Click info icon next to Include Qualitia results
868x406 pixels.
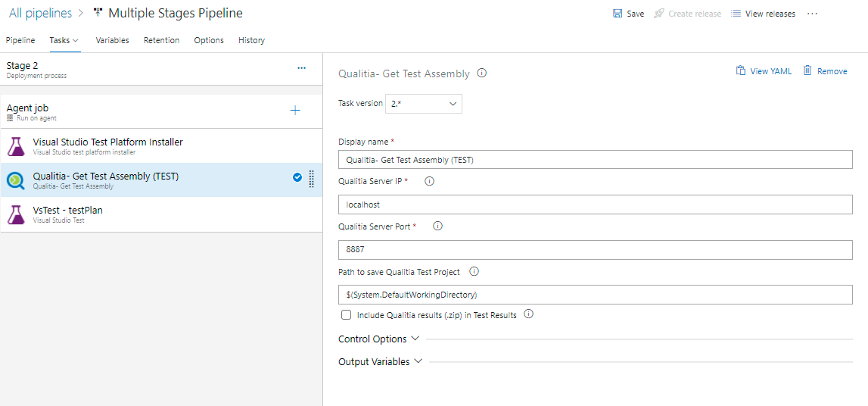529,314
